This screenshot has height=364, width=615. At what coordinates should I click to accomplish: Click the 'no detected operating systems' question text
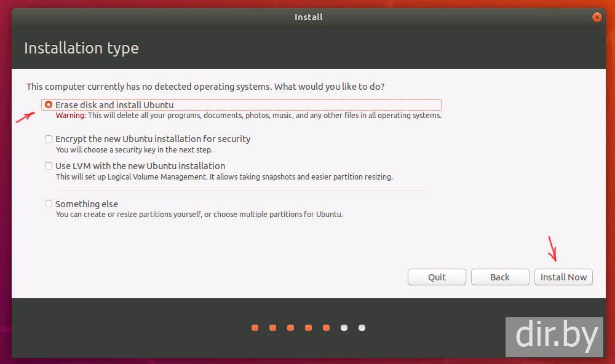tap(205, 86)
